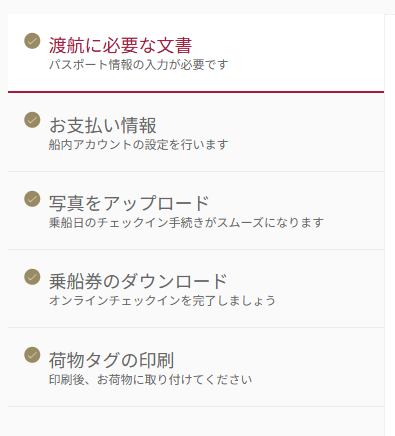Click empty area right of 写真をアップロード row
Screen dimensions: 395x436
click(x=355, y=211)
